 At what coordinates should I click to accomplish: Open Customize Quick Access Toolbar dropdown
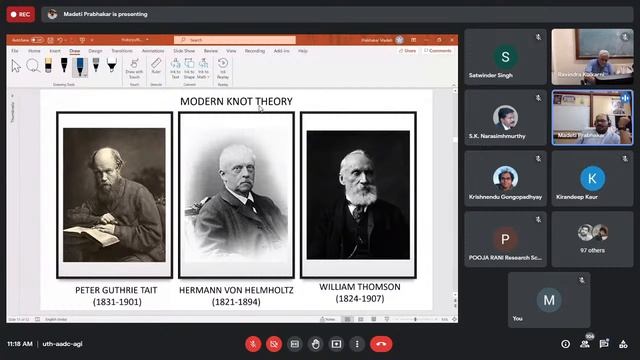click(x=92, y=40)
